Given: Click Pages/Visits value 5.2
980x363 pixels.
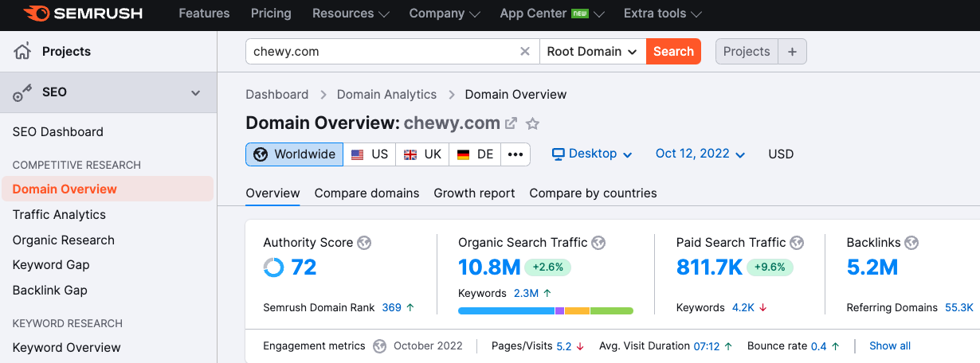Looking at the screenshot, I should [x=564, y=346].
